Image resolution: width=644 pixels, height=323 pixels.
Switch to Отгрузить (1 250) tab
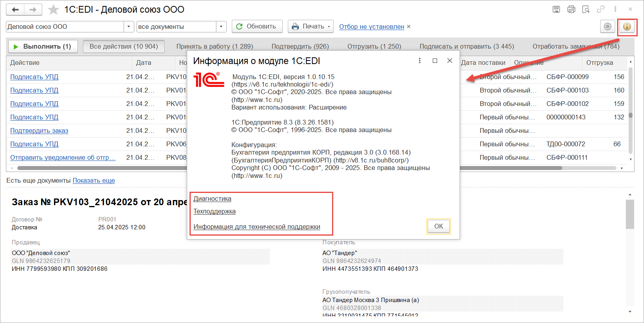374,46
